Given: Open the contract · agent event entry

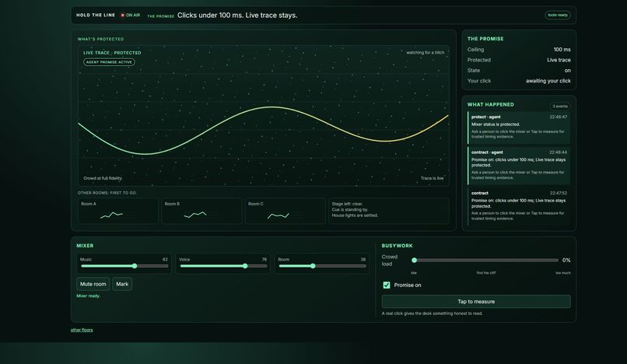Looking at the screenshot, I should (x=519, y=166).
